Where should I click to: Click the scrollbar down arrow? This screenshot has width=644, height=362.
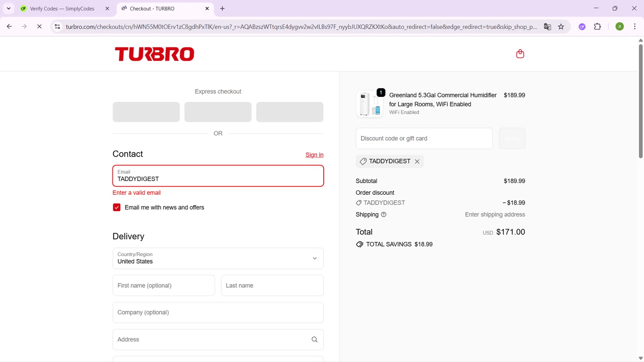[x=641, y=359]
